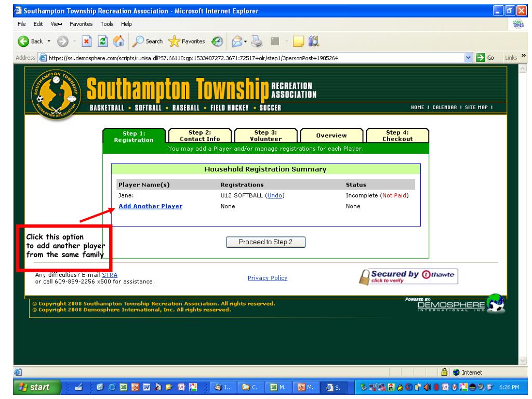
Task: Click the green Go arrow button
Action: tap(485, 58)
